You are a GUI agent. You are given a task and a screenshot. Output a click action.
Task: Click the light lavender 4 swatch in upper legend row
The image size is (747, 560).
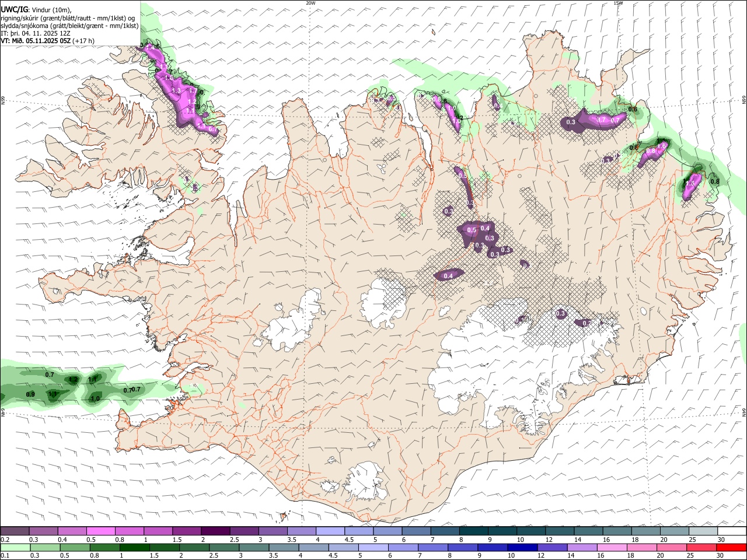click(x=329, y=531)
